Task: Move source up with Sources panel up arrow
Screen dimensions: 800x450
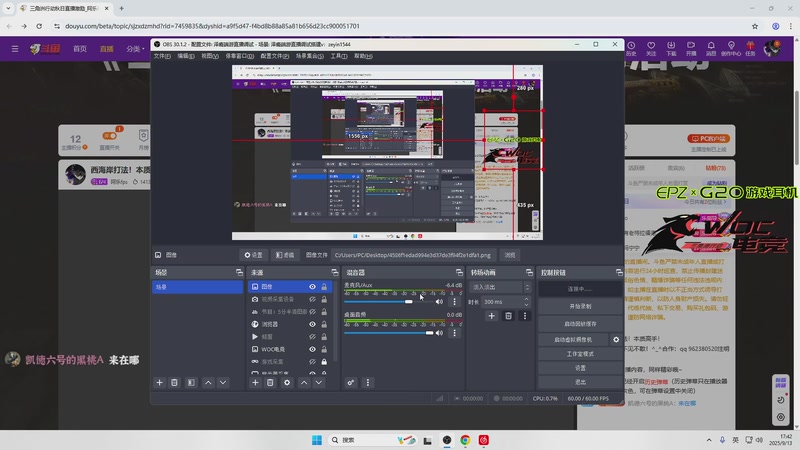Action: [304, 383]
